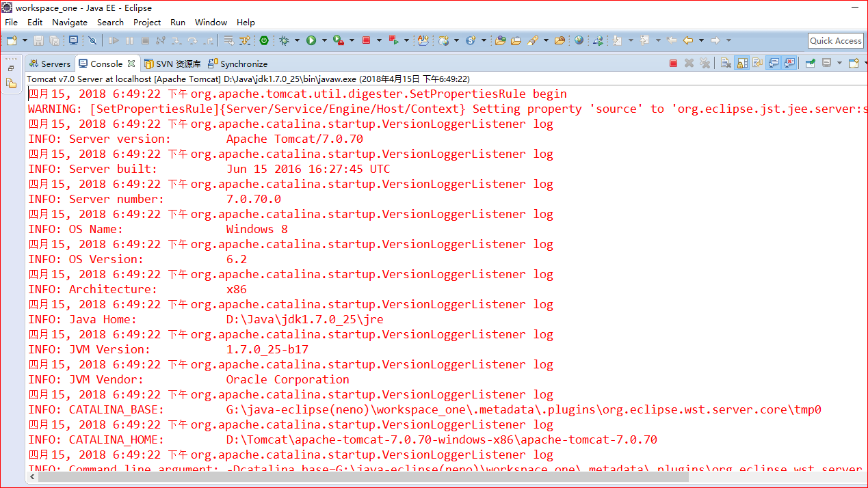Screen dimensions: 868x488
Task: Expand the Forward history dropdown arrow
Action: [728, 40]
